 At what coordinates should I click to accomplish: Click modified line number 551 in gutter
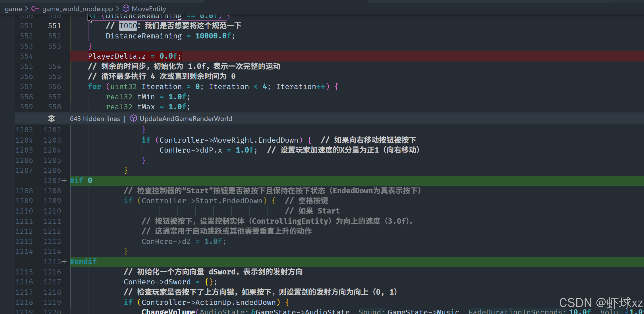click(x=54, y=26)
